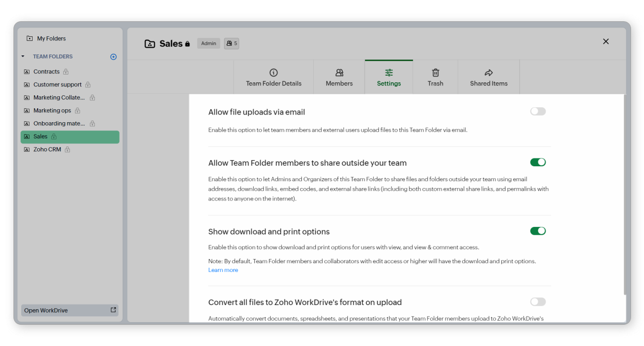Screen dimensions: 644x346
Task: Click the My Folders icon in sidebar
Action: (x=30, y=38)
